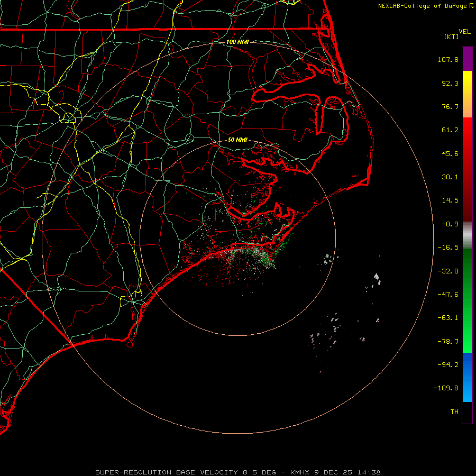Viewport: 476px width, 476px height.
Task: Click the -78.7 velocity scale value
Action: (x=448, y=342)
